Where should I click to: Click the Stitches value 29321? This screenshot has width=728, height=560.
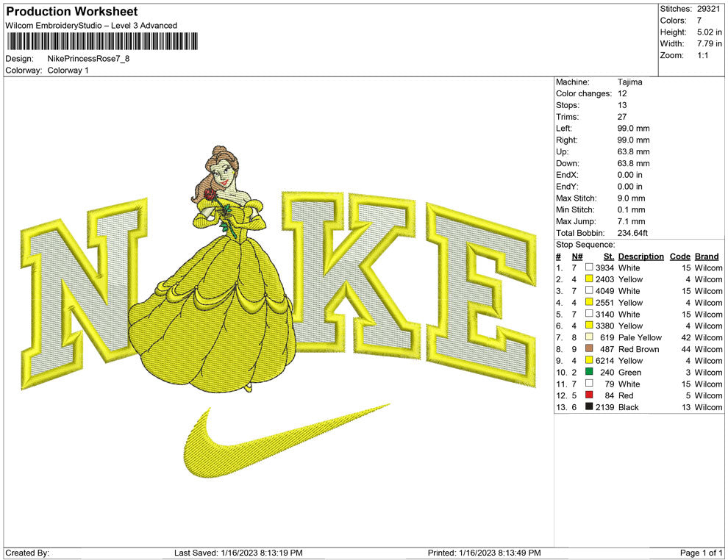708,9
